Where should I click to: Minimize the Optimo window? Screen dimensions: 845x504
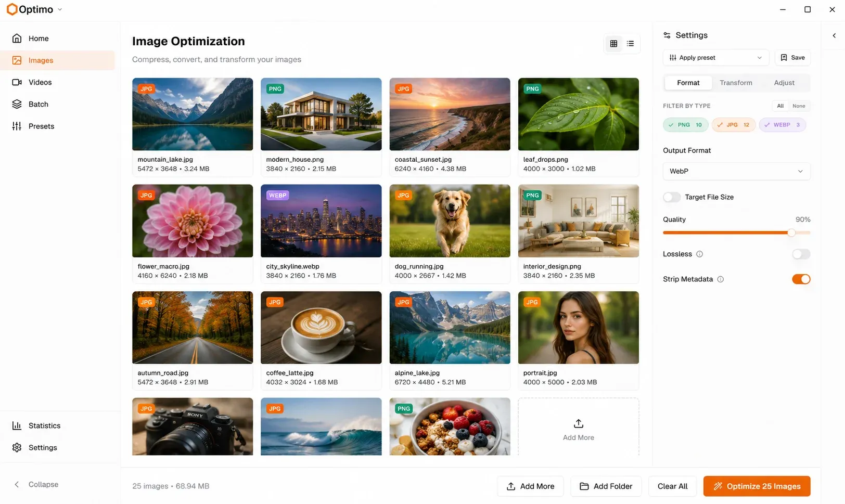tap(783, 9)
